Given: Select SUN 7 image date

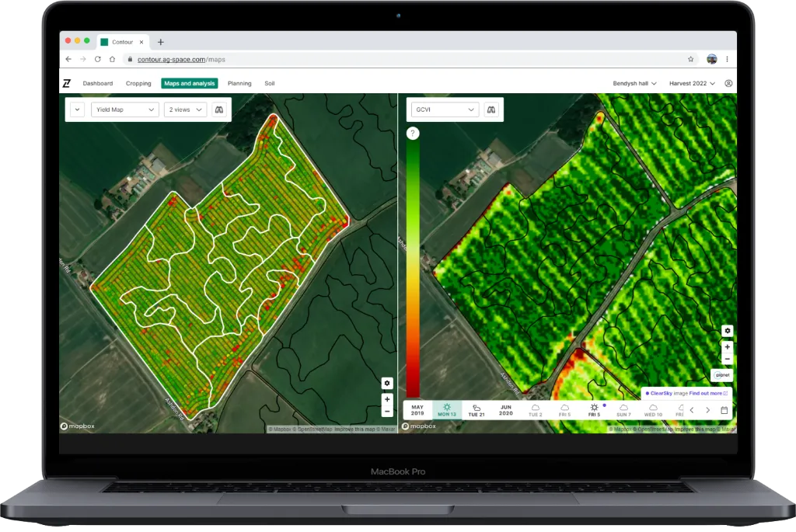Looking at the screenshot, I should pyautogui.click(x=623, y=410).
